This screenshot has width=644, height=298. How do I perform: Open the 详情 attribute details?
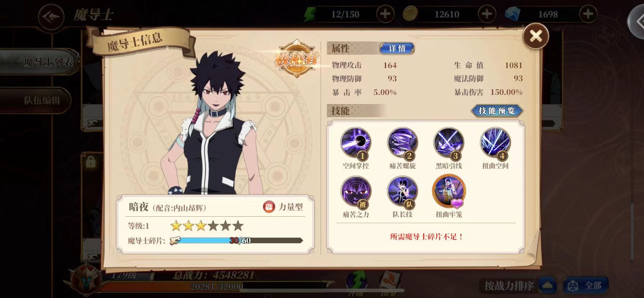click(x=397, y=48)
